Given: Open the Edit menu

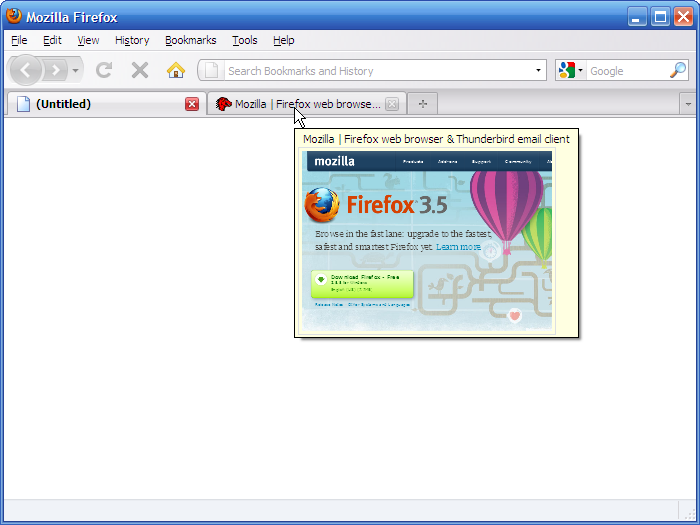Looking at the screenshot, I should pyautogui.click(x=52, y=40).
